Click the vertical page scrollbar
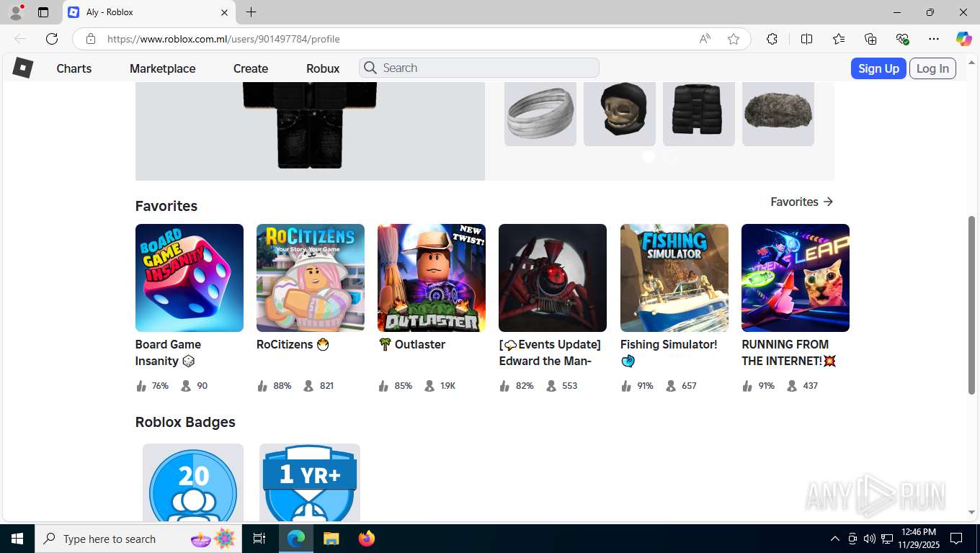This screenshot has width=980, height=553. coord(971,304)
